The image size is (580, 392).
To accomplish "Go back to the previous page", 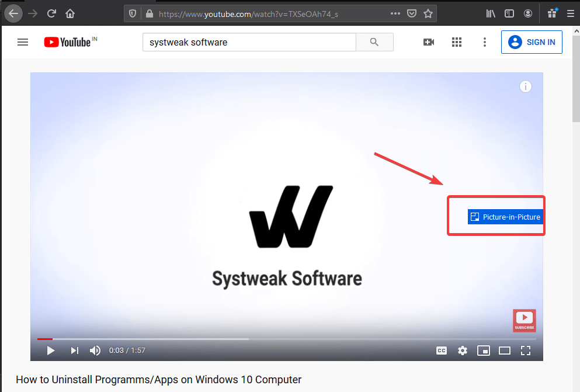I will [x=13, y=13].
